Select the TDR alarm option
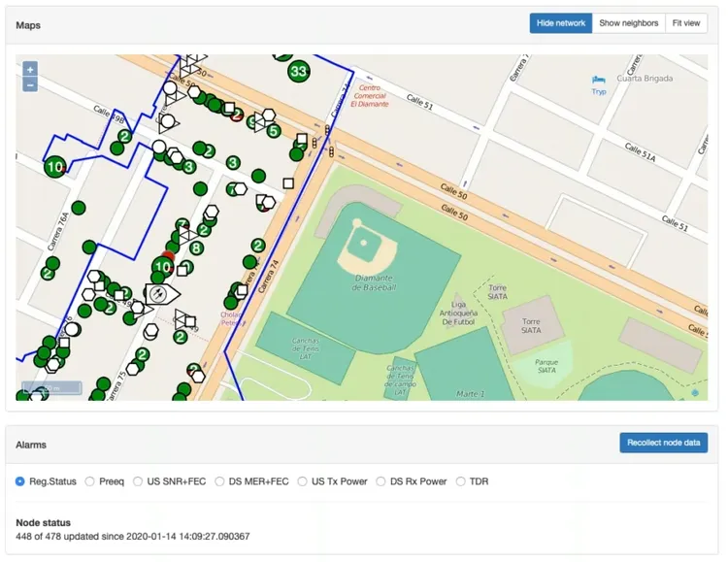Viewport: 728px width, 562px height. coord(460,481)
